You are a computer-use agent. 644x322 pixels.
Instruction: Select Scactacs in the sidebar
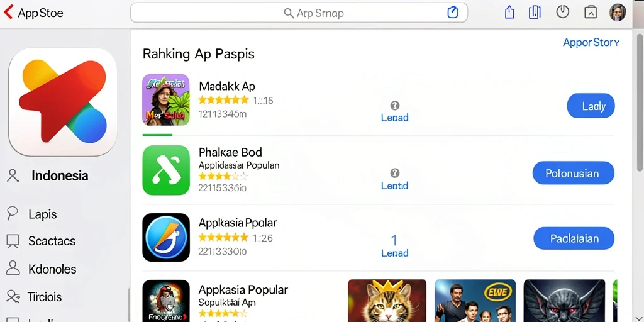[52, 241]
